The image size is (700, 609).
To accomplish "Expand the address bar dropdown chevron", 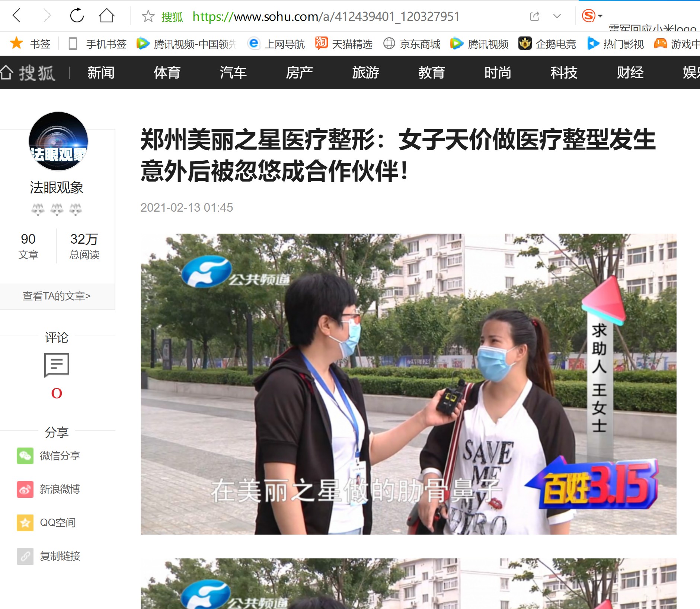I will click(557, 16).
